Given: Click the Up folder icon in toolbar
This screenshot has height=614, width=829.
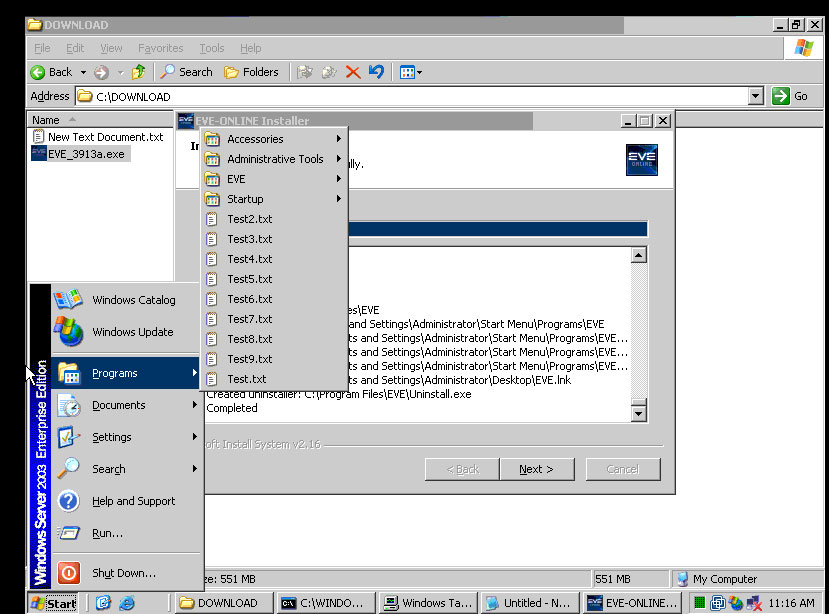Looking at the screenshot, I should click(139, 72).
